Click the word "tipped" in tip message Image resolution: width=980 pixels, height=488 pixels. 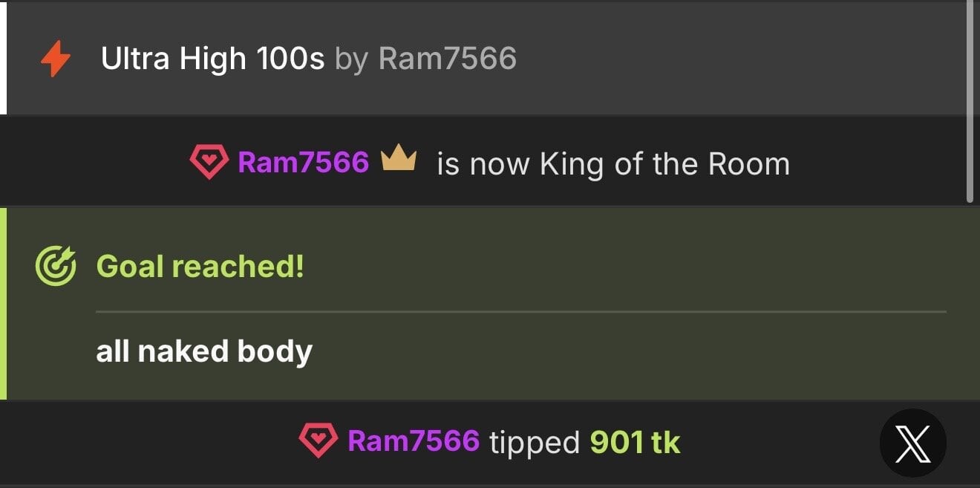tap(535, 443)
